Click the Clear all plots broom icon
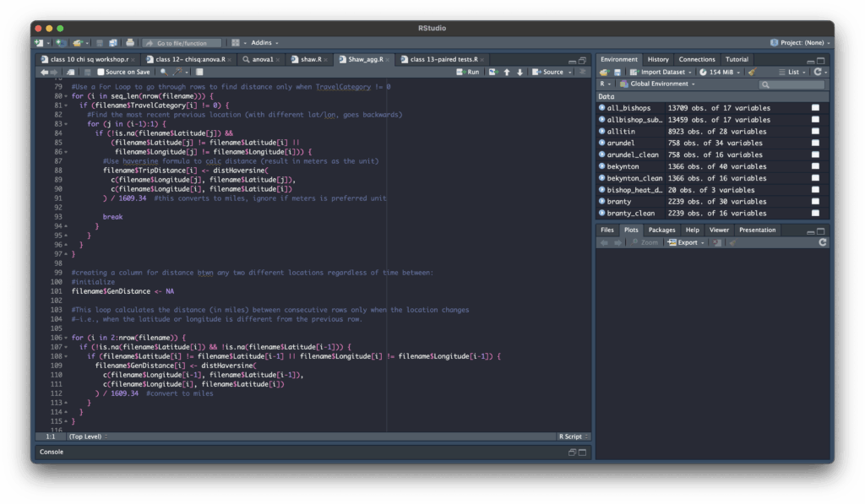The height and width of the screenshot is (504, 865). (732, 242)
